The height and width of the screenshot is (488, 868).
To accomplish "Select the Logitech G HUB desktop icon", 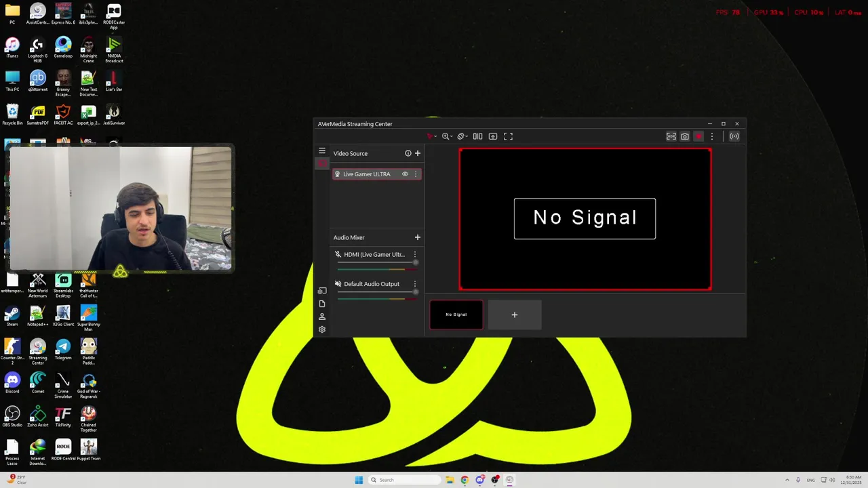I will coord(38,49).
